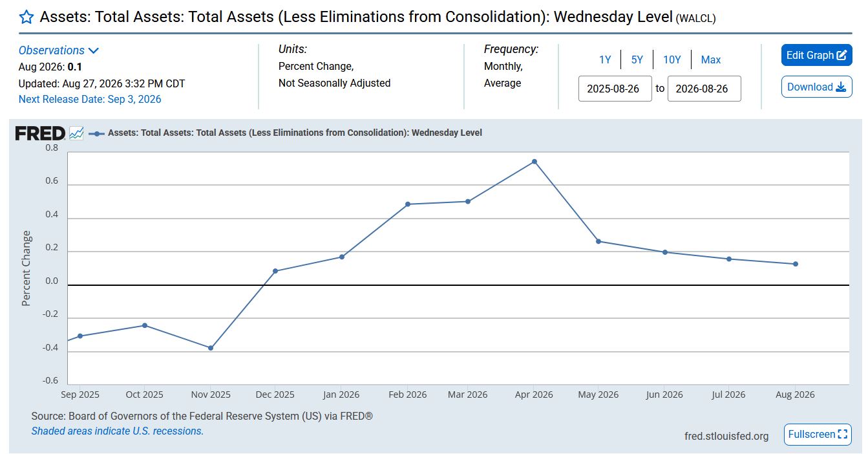Click the May 2026 data point
868x454 pixels.
pos(598,241)
